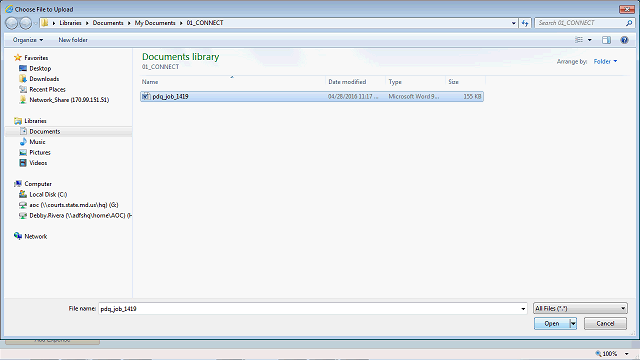Close the Choose File to Upload dialog
This screenshot has height=360, width=640.
click(626, 9)
